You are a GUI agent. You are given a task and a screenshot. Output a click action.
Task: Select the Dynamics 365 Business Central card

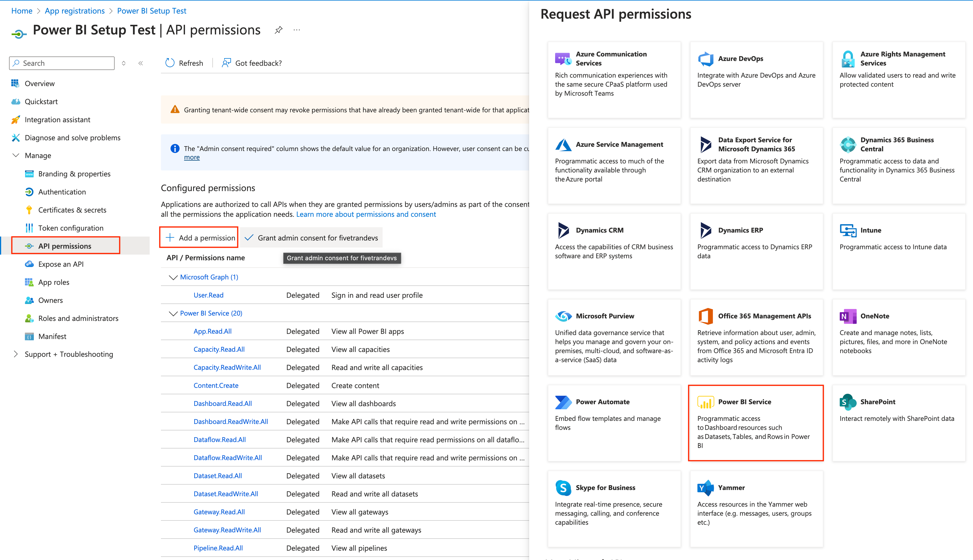(899, 166)
